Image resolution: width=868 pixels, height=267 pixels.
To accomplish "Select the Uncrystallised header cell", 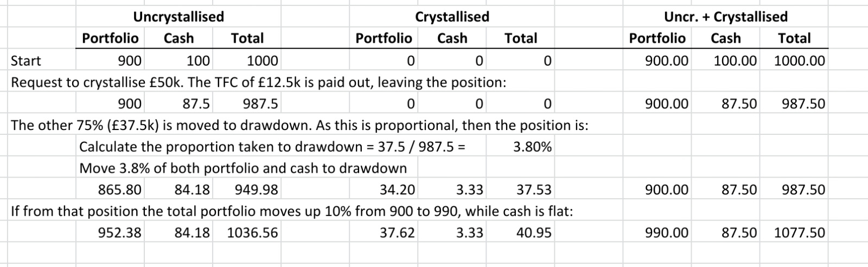I will 178,17.
